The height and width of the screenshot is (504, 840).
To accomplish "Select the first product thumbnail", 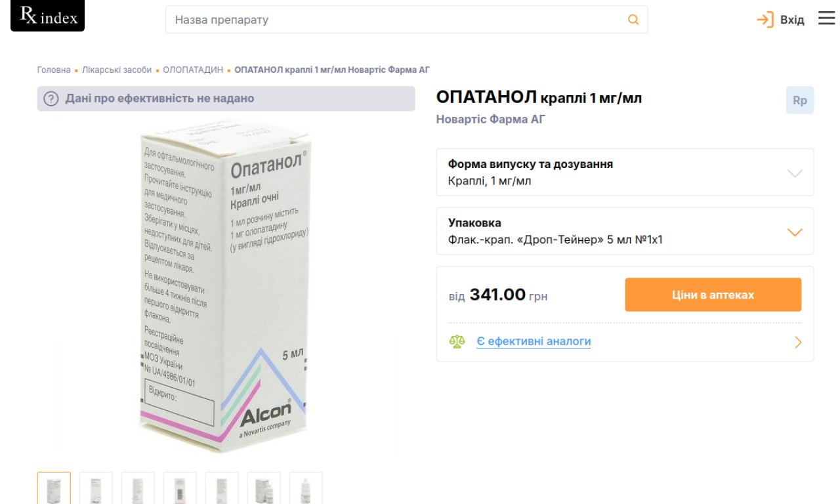I will pyautogui.click(x=54, y=488).
